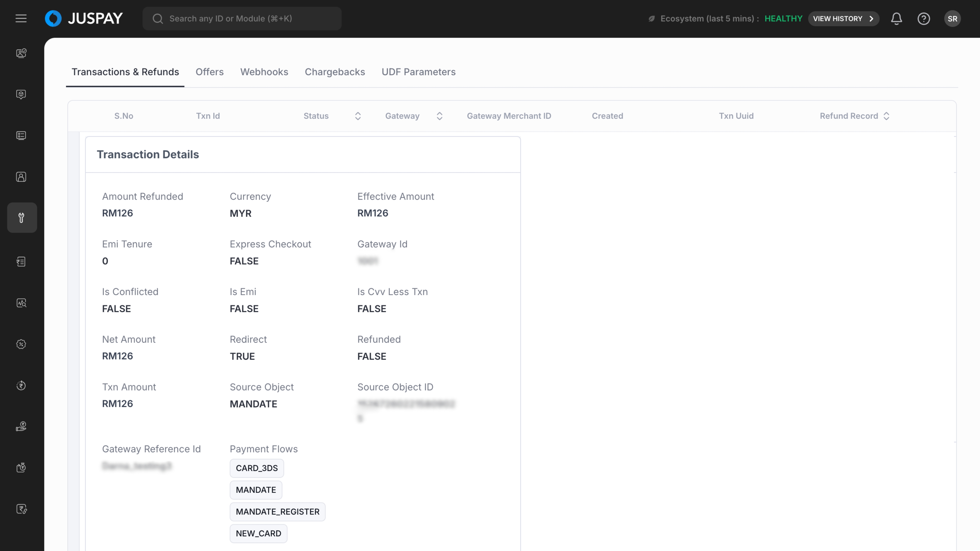Select the highlighted wrench sidebar icon
The height and width of the screenshot is (551, 980).
coord(22,218)
